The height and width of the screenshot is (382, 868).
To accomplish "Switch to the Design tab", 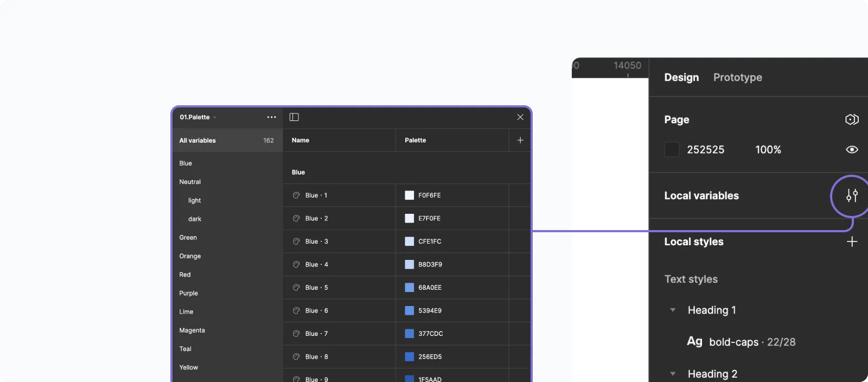I will [x=681, y=78].
